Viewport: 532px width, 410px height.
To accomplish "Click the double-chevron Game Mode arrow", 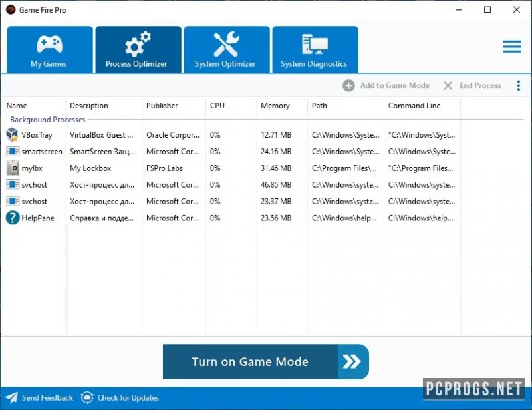I will point(352,362).
